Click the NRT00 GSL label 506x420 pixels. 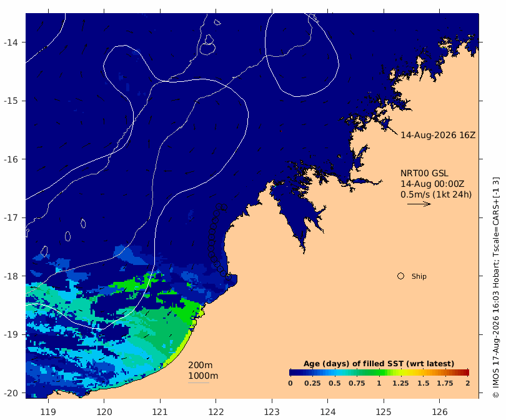(424, 173)
